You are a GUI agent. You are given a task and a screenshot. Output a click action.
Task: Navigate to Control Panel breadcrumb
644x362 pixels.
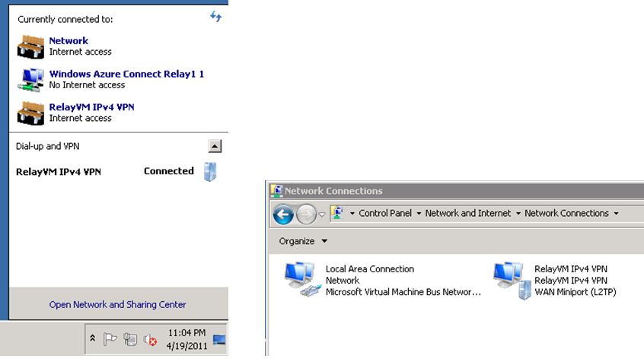click(385, 213)
